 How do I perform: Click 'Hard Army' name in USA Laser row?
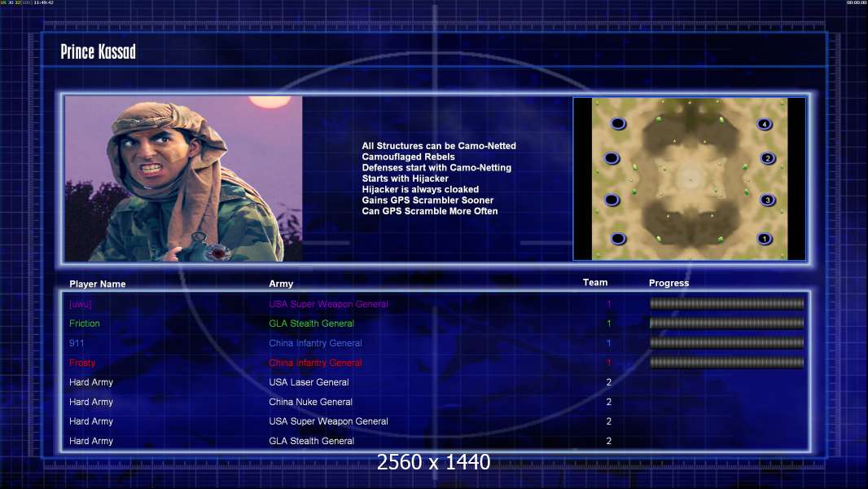(91, 382)
